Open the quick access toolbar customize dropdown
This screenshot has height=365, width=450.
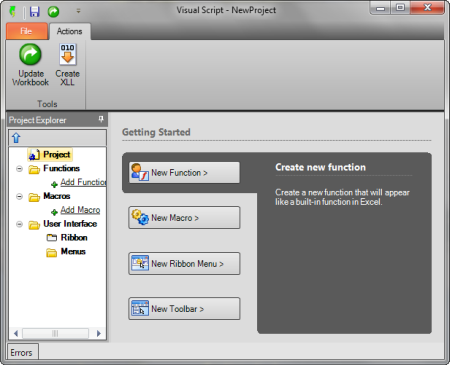(x=78, y=11)
